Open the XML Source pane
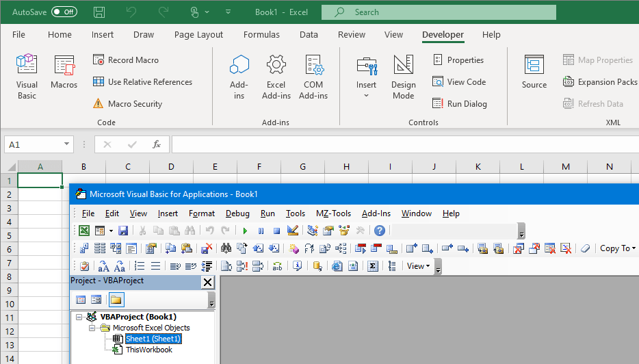Image resolution: width=639 pixels, height=364 pixels. 534,72
